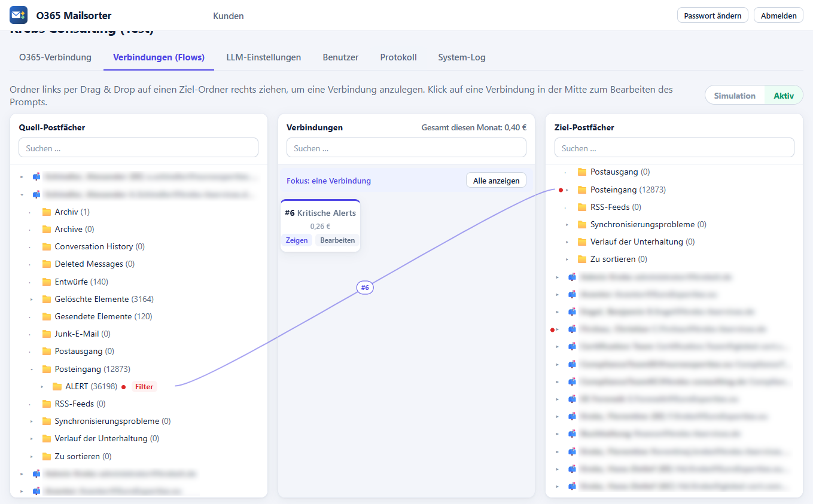Expand Gelöschte Elemente folder in source tree

click(31, 299)
